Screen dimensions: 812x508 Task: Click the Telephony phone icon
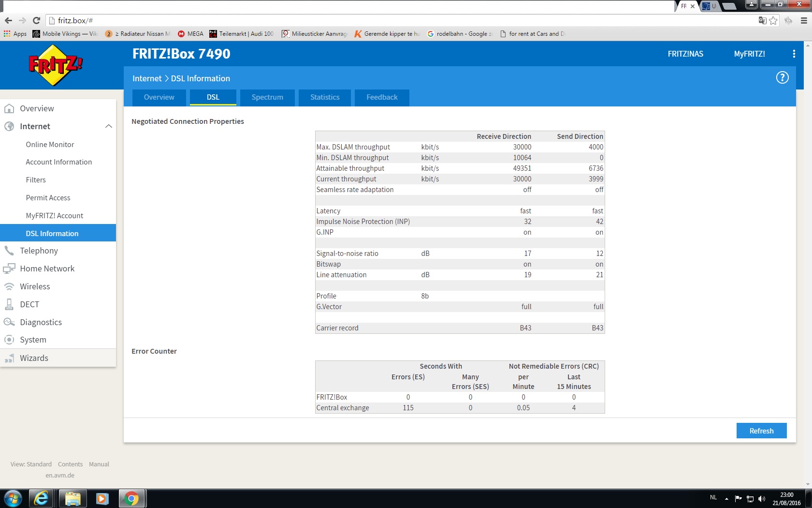click(x=9, y=251)
